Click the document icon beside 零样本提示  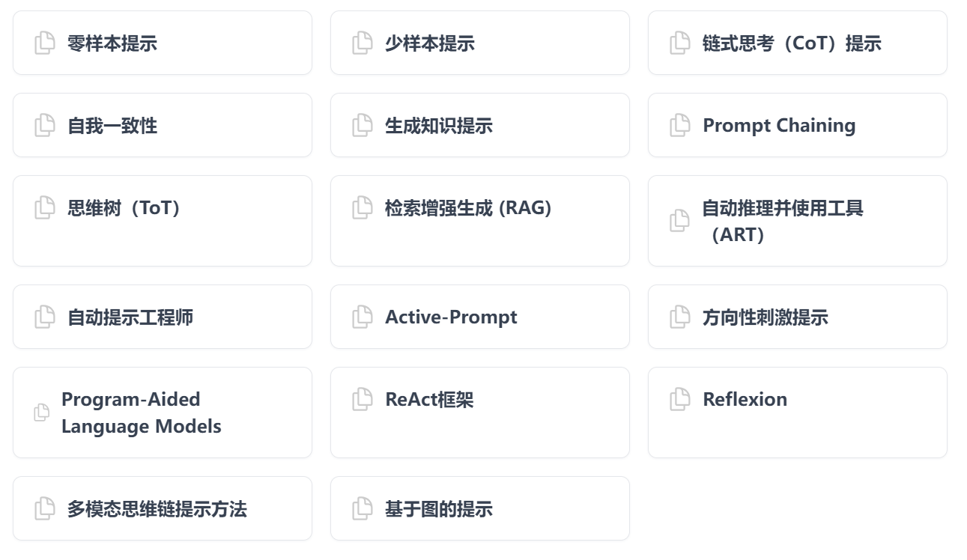click(45, 43)
